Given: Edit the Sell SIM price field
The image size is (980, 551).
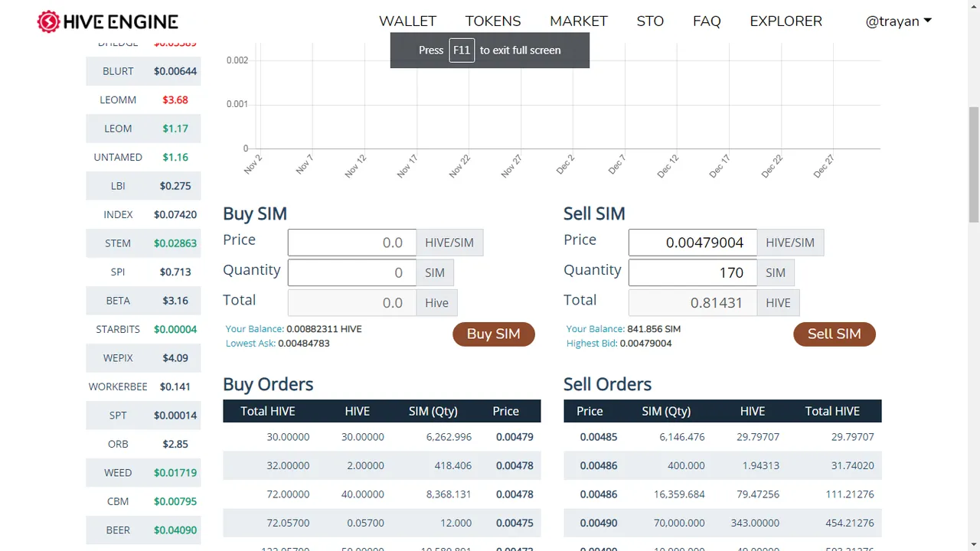Looking at the screenshot, I should (693, 243).
